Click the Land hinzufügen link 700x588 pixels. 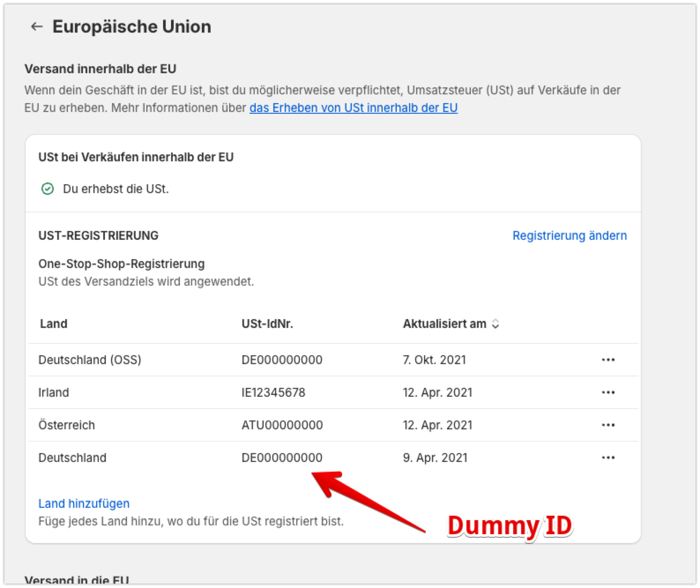[x=84, y=504]
